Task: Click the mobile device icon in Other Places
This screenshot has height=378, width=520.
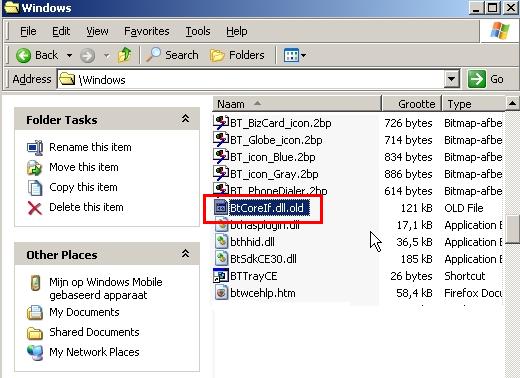Action: (35, 283)
